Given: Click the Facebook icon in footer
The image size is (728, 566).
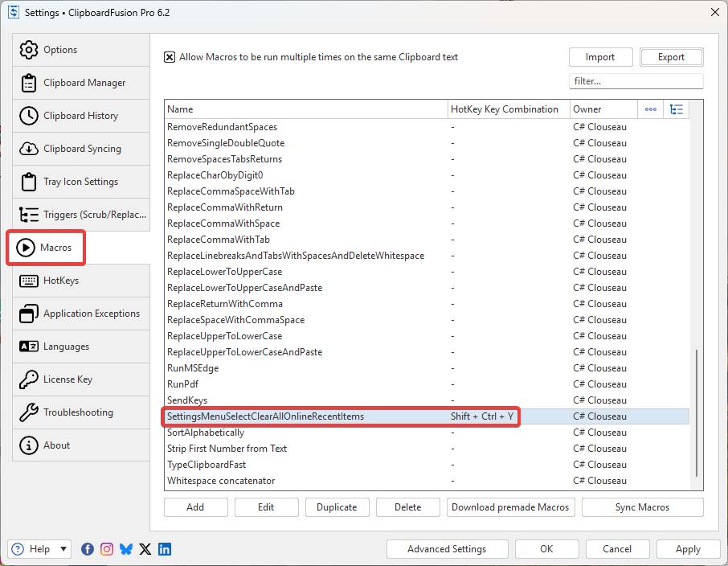Looking at the screenshot, I should click(x=88, y=549).
